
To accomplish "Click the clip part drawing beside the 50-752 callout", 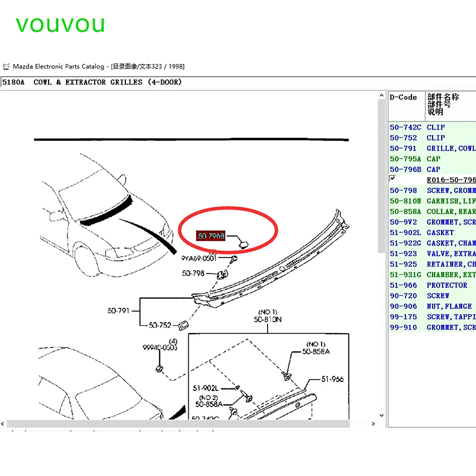I will tap(184, 325).
